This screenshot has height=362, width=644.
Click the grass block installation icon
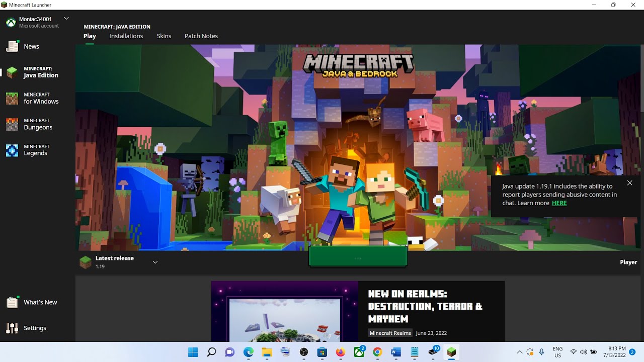point(86,262)
